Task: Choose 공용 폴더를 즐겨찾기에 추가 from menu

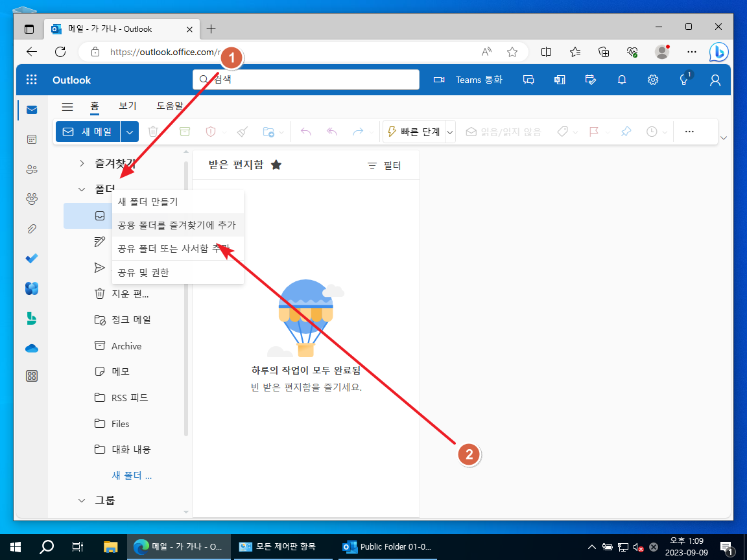Action: [x=178, y=226]
